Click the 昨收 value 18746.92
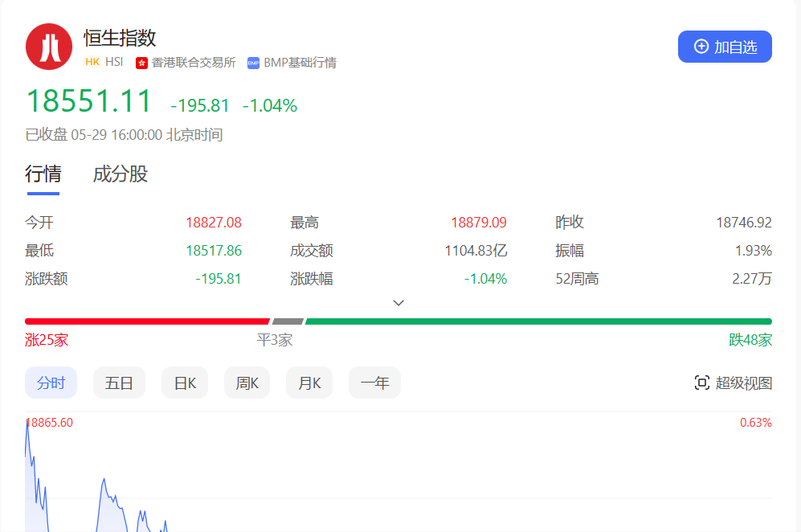 [744, 223]
